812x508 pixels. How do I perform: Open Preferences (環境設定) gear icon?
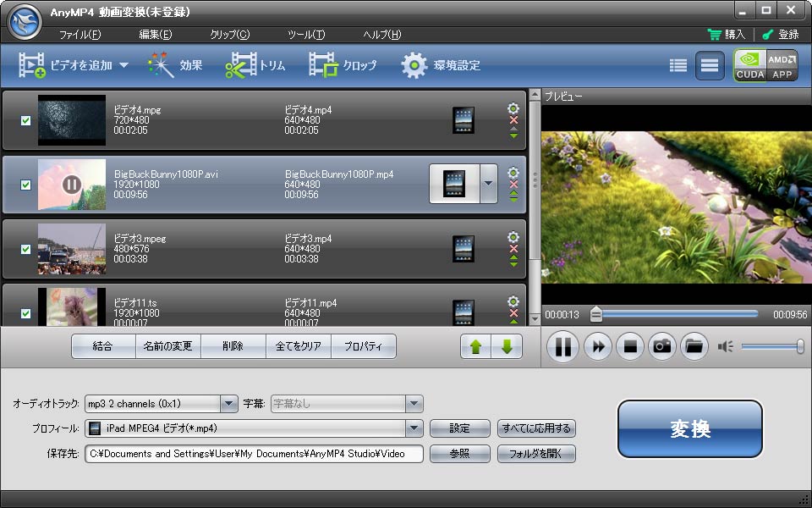coord(414,65)
